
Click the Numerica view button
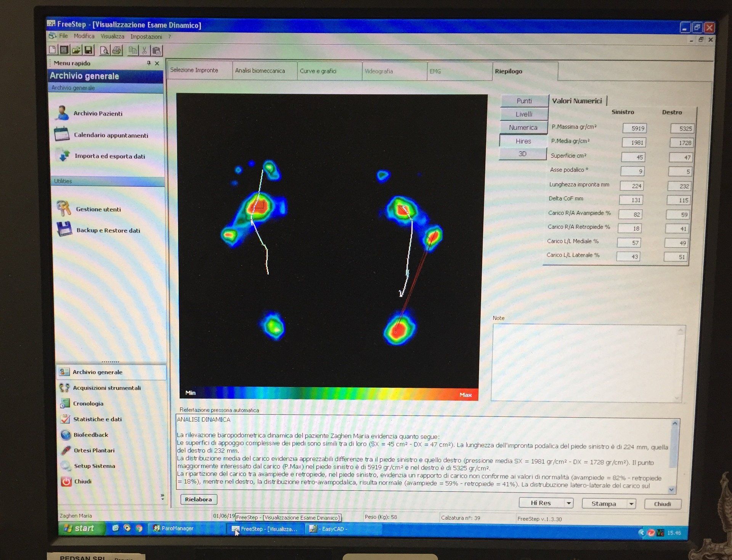[523, 127]
